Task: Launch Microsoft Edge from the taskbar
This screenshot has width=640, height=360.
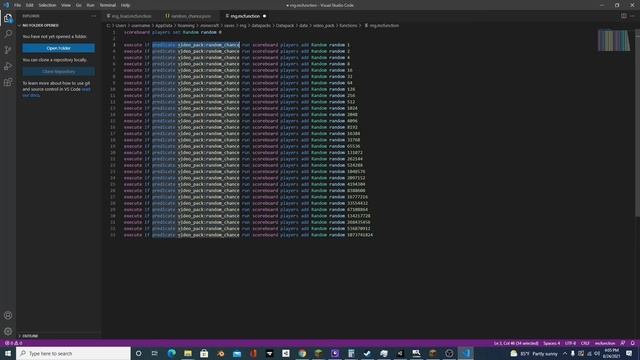Action: pyautogui.click(x=171, y=353)
